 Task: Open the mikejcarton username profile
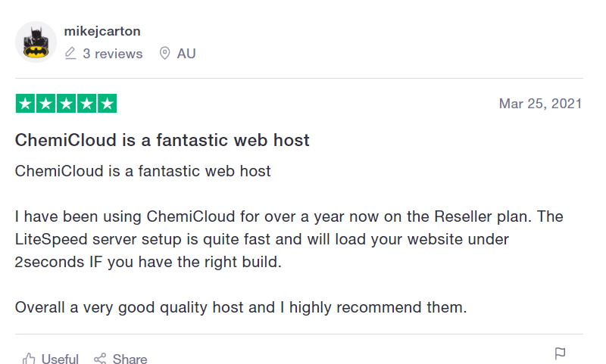(102, 31)
